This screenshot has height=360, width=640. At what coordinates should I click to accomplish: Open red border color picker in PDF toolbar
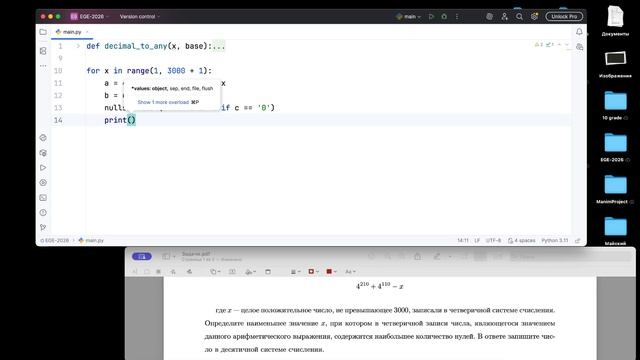click(x=313, y=271)
